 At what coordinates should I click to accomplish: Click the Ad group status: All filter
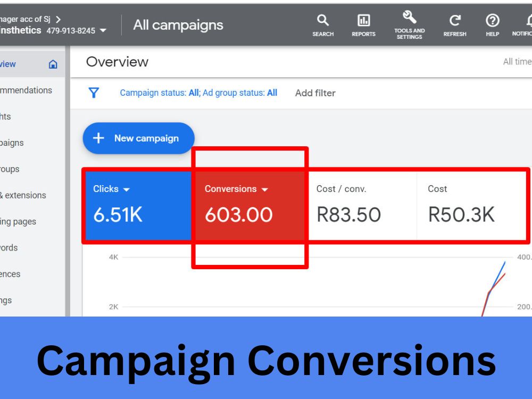240,93
